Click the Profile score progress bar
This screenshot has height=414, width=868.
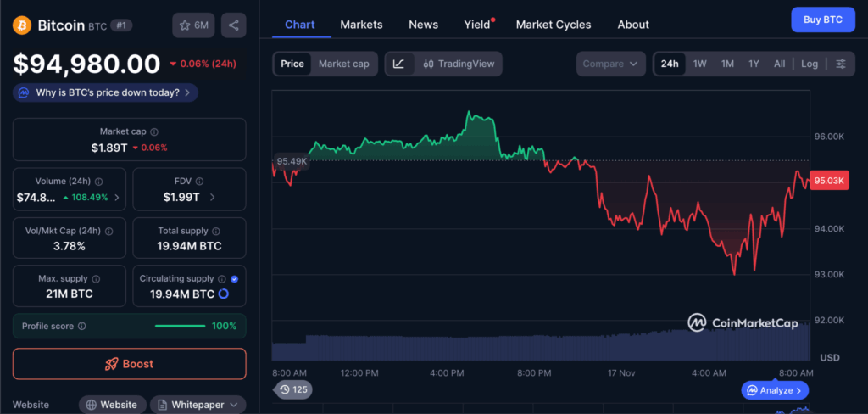click(180, 326)
